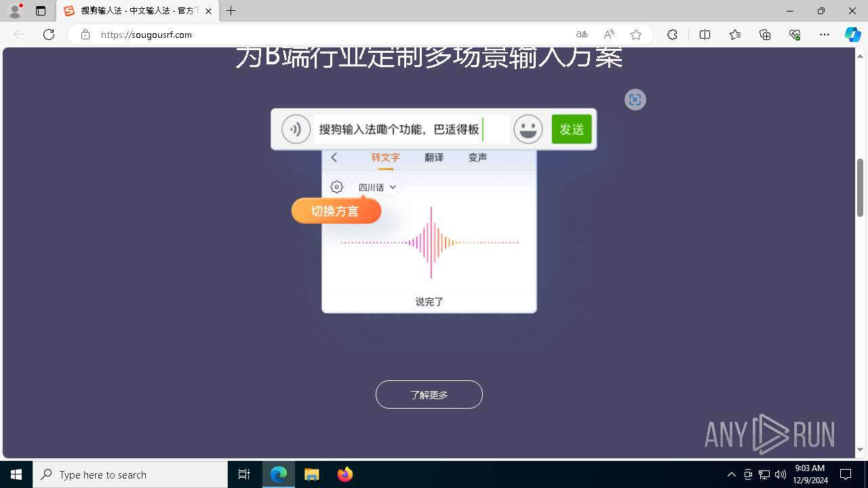
Task: Open voice panel settings gear
Action: pos(336,187)
